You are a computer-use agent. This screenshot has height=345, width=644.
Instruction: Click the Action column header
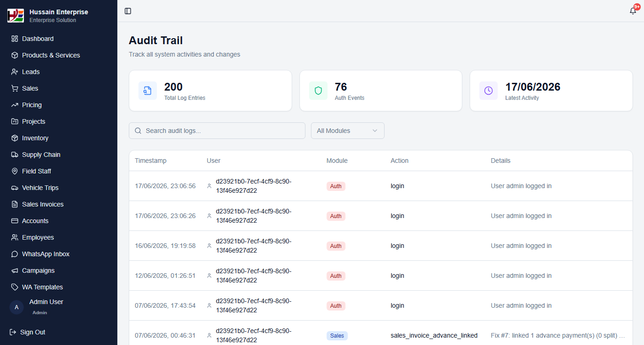(x=399, y=161)
